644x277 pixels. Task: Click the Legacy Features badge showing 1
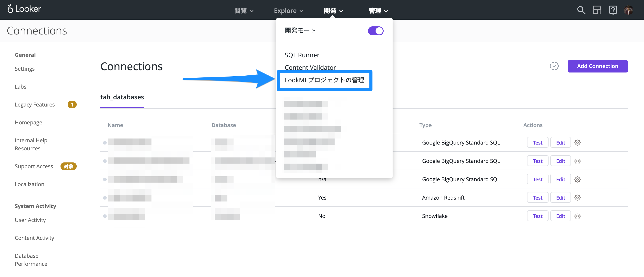(x=72, y=104)
